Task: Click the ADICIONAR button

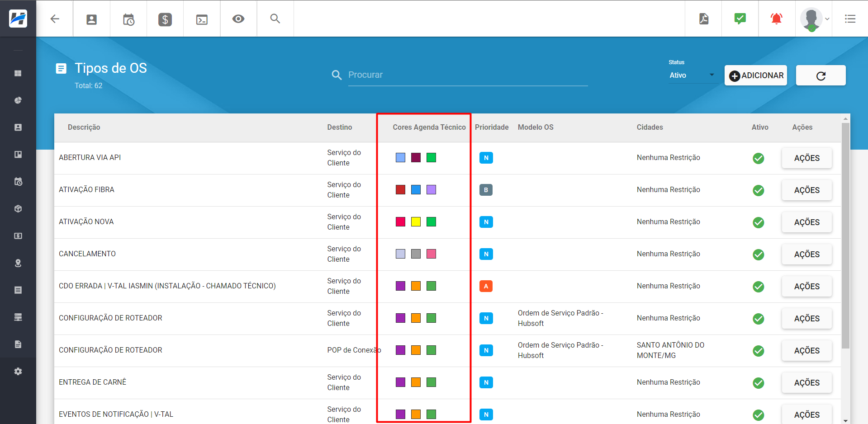Action: (x=756, y=75)
